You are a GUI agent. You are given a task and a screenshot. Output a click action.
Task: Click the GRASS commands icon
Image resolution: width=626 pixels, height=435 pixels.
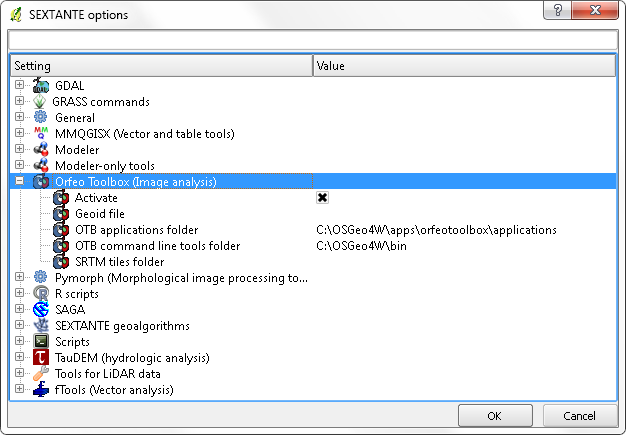40,102
